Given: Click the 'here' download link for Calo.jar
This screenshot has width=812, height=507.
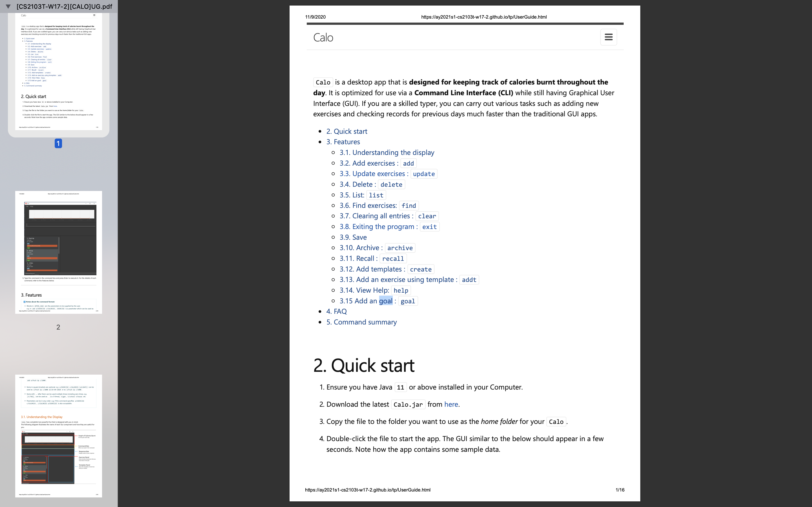Looking at the screenshot, I should pyautogui.click(x=451, y=404).
